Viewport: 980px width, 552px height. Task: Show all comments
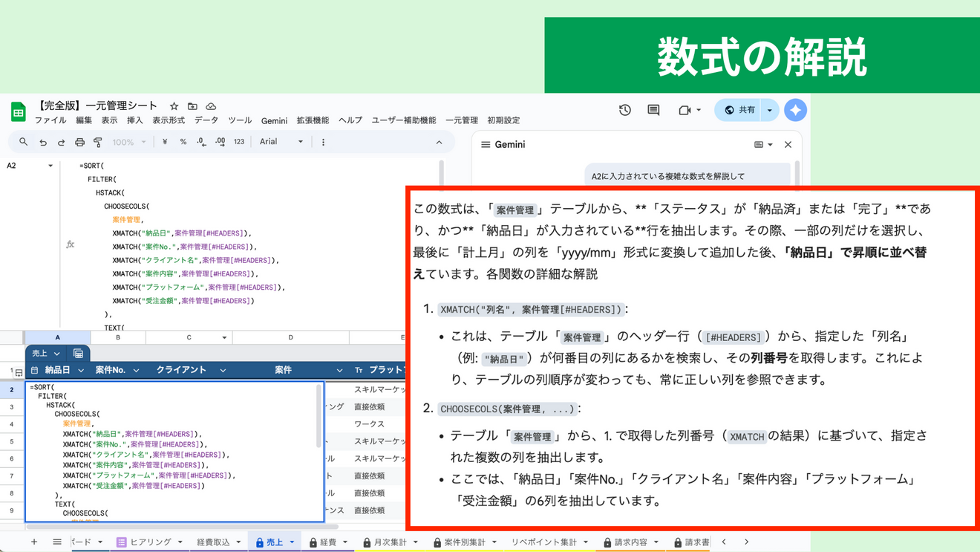point(653,110)
